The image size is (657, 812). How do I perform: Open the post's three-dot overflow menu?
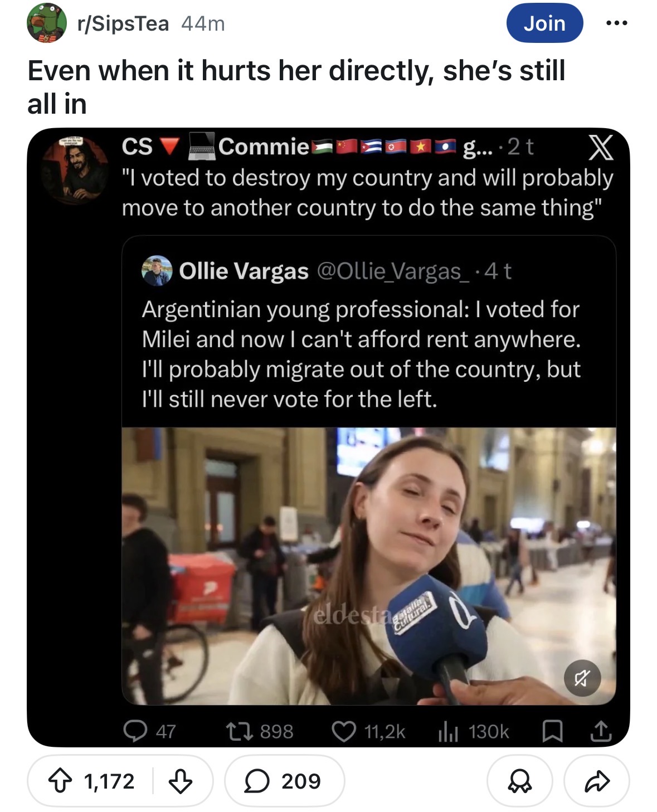[x=616, y=23]
